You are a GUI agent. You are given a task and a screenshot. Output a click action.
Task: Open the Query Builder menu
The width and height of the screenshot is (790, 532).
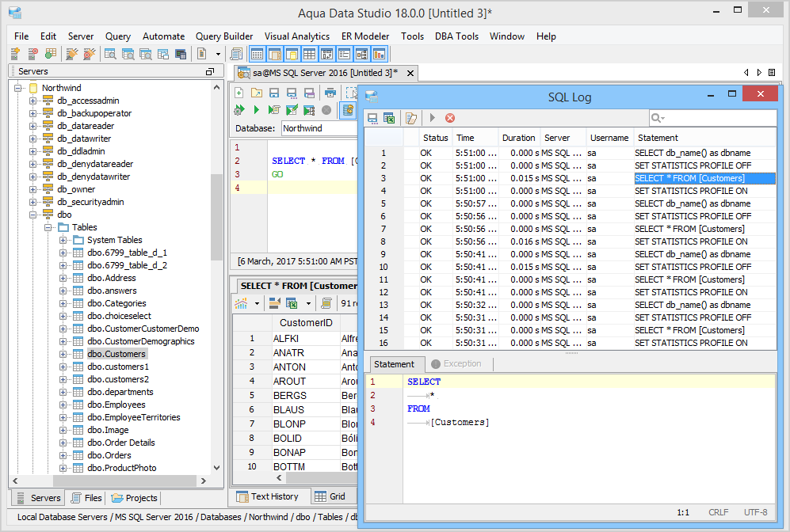pos(224,36)
